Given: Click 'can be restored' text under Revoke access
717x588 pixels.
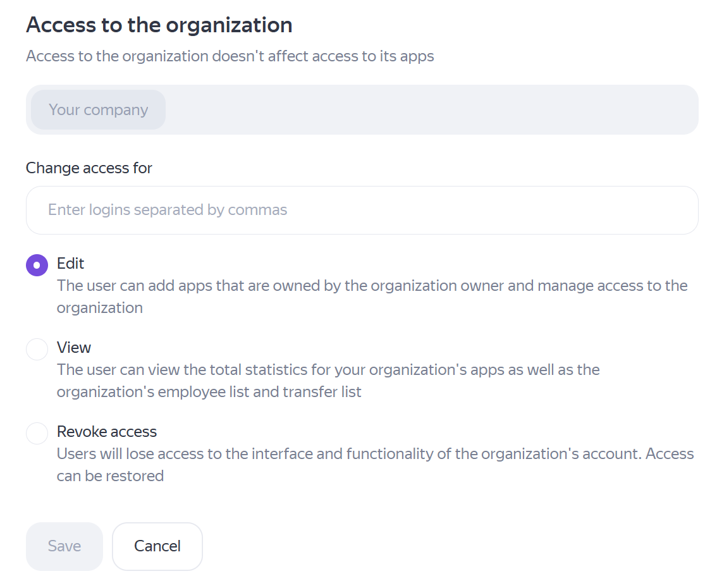Looking at the screenshot, I should (110, 476).
